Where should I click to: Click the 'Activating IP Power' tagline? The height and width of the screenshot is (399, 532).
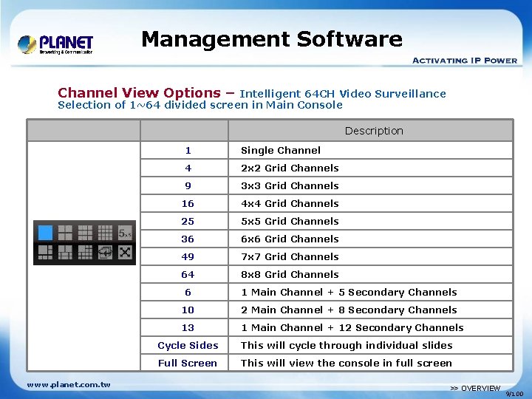[x=465, y=61]
